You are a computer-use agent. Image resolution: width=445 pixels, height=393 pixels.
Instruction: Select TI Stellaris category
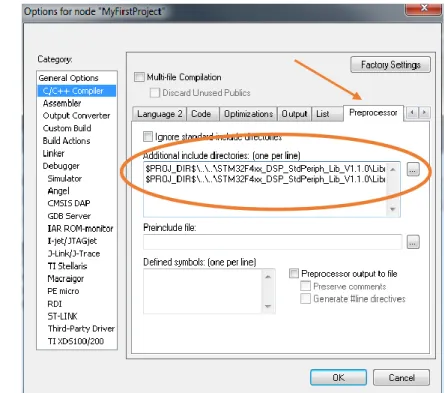[67, 266]
